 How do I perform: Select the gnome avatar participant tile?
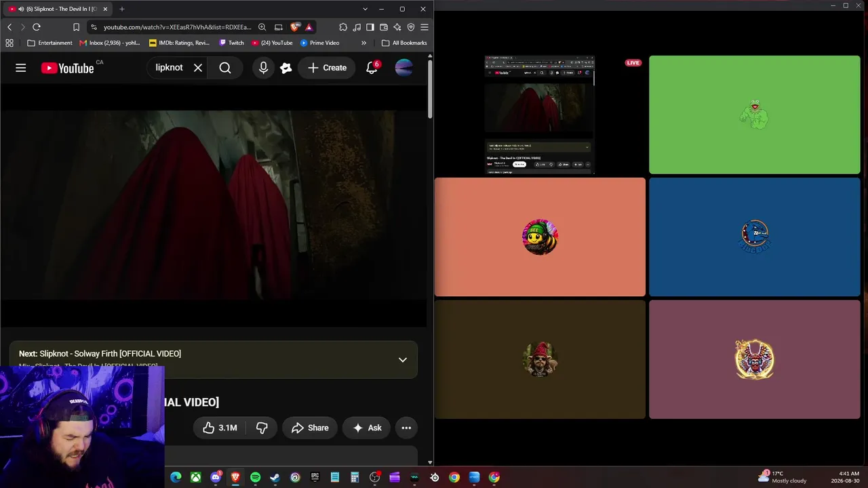pos(540,359)
